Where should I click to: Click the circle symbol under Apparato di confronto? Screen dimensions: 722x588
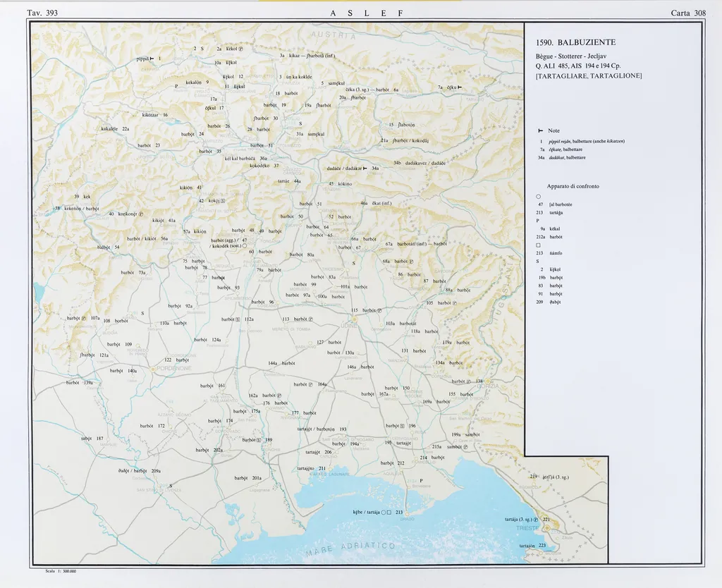538,196
